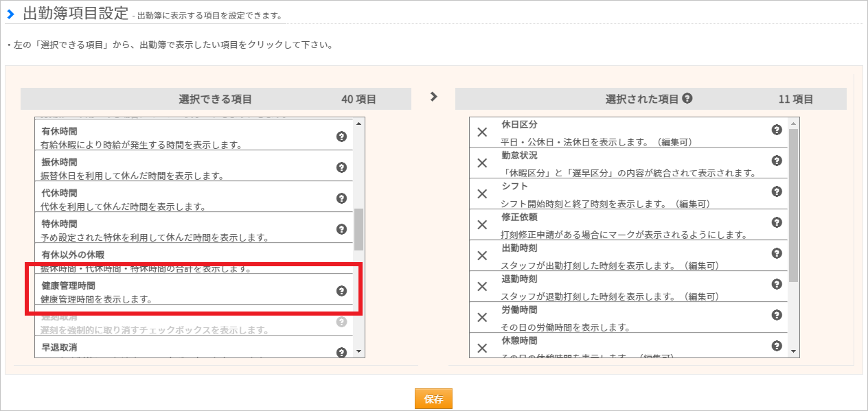Click the arrow between the two lists
The width and height of the screenshot is (868, 411).
point(433,97)
